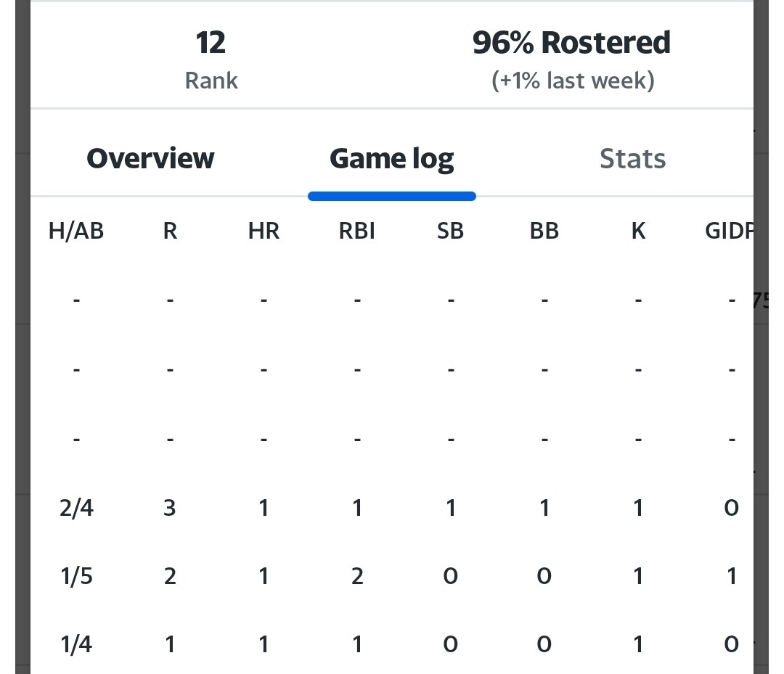The height and width of the screenshot is (674, 784).
Task: Click the GIDP column header
Action: pyautogui.click(x=729, y=231)
